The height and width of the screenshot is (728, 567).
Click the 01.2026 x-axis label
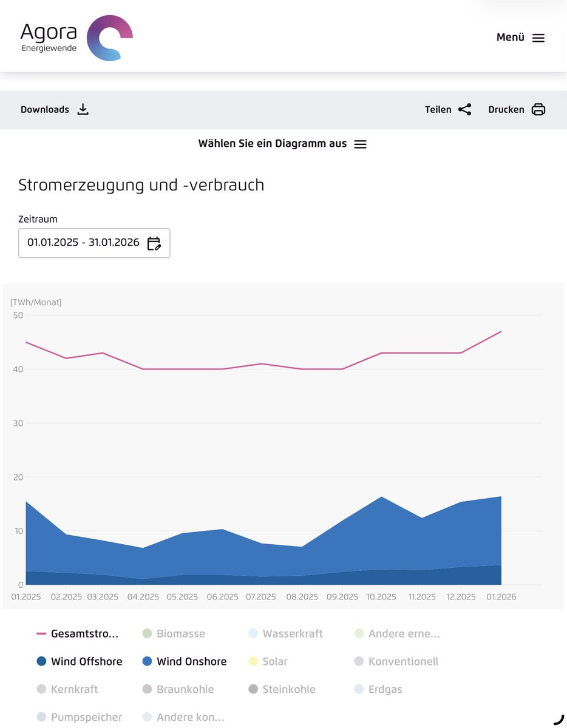pyautogui.click(x=501, y=597)
